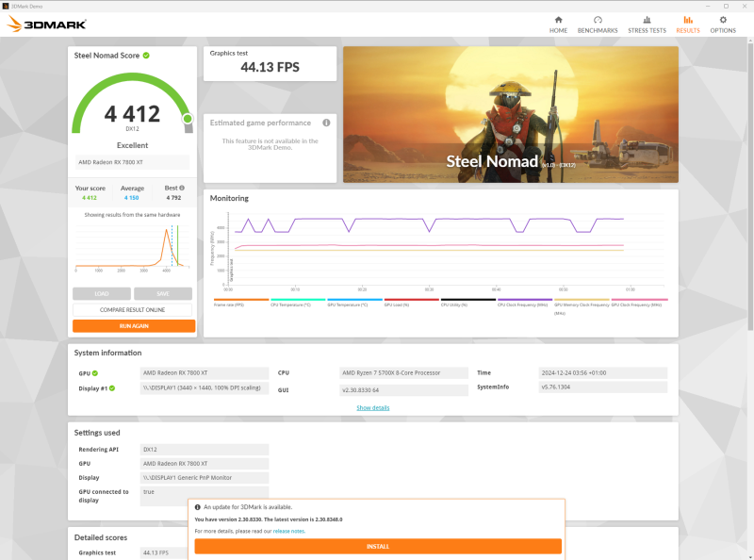Select the Results tab
Image resolution: width=754 pixels, height=560 pixels.
point(688,25)
